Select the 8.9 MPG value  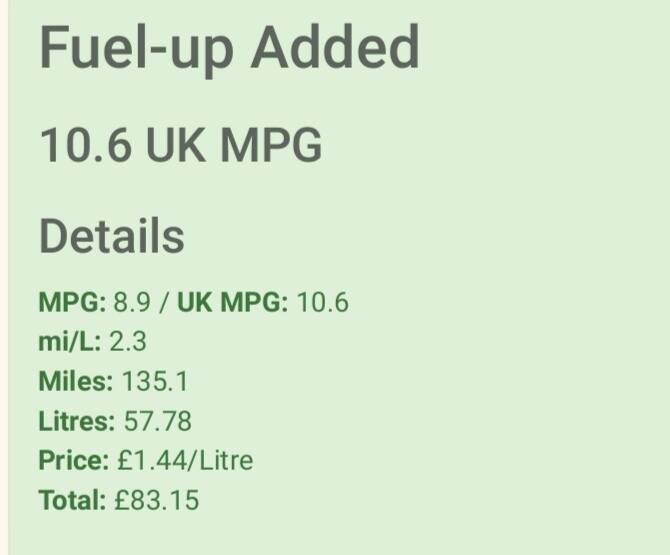coord(132,302)
